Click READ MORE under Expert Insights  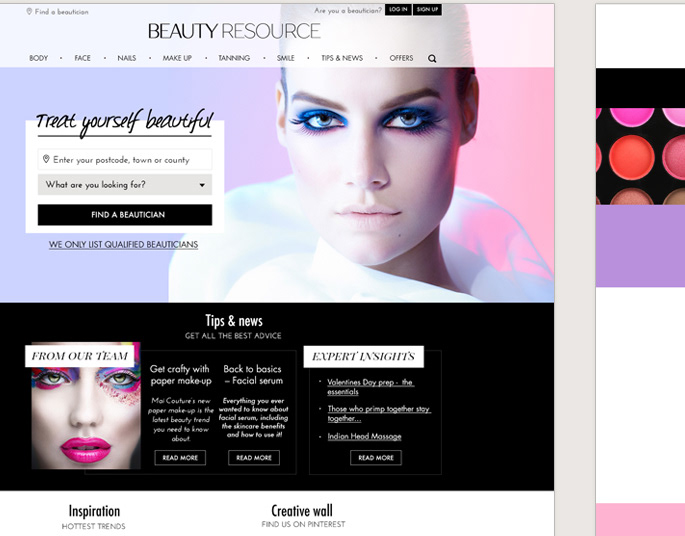376,458
